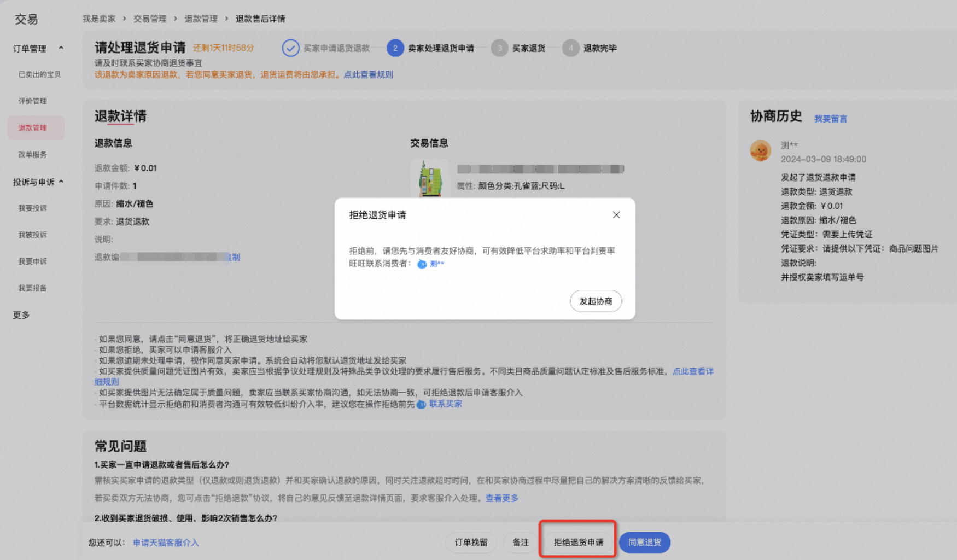Open 我是卖家 from the breadcrumb
Viewport: 957px width, 560px height.
point(98,18)
